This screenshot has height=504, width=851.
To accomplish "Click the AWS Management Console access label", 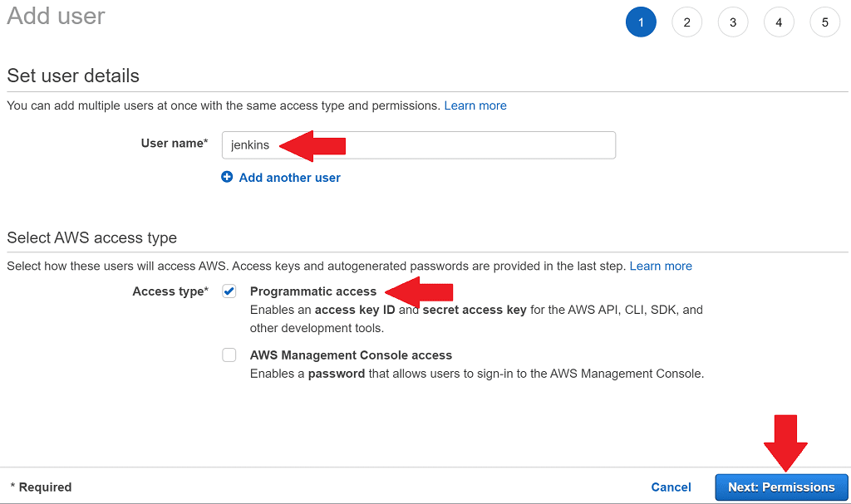I will [x=351, y=355].
